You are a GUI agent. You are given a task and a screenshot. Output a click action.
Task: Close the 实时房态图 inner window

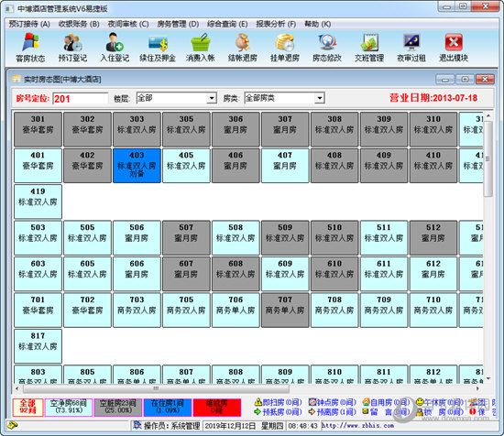[485, 79]
